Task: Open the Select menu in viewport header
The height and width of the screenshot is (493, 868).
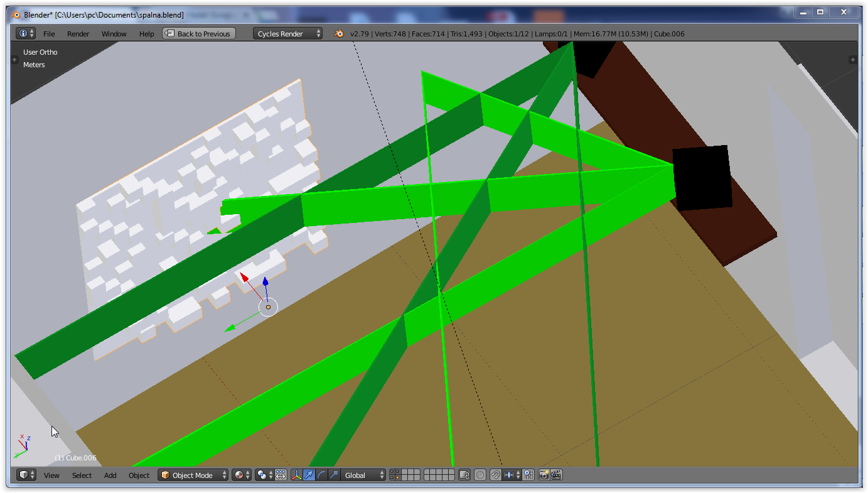Action: (x=82, y=475)
